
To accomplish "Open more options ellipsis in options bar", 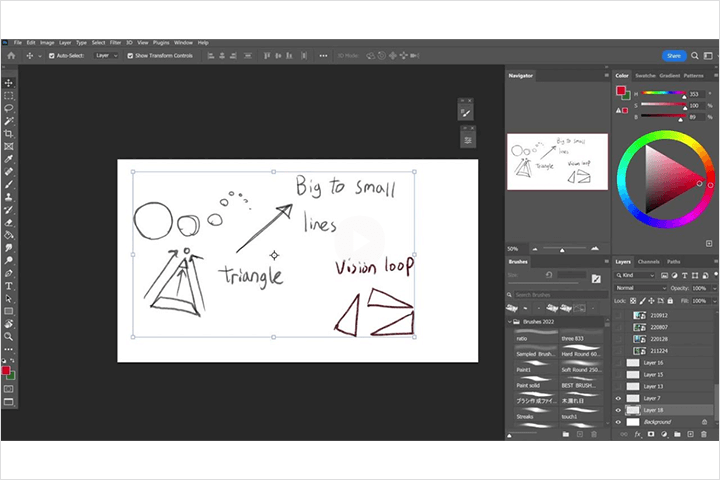I will pos(323,56).
